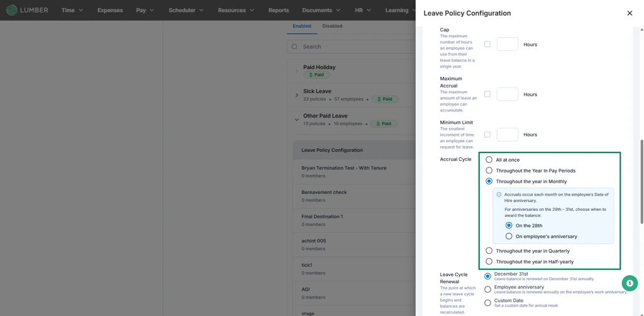The height and width of the screenshot is (316, 644).
Task: Open the Reports menu
Action: (x=279, y=10)
